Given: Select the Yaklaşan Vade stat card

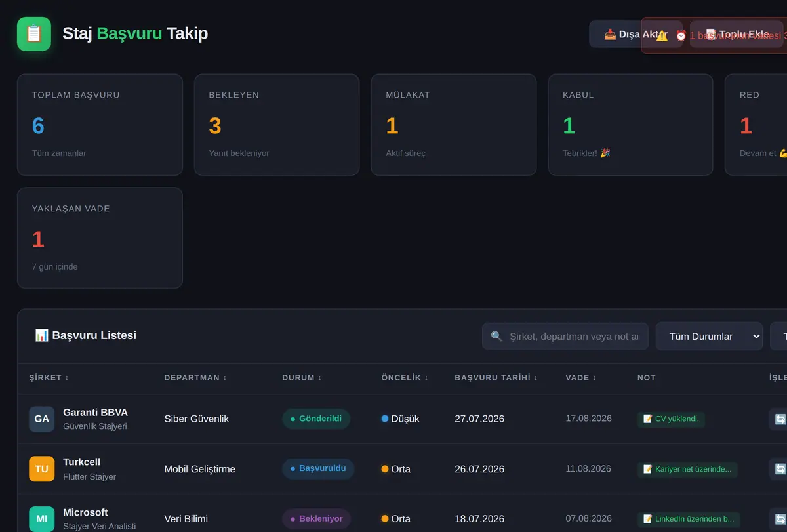Looking at the screenshot, I should (100, 238).
